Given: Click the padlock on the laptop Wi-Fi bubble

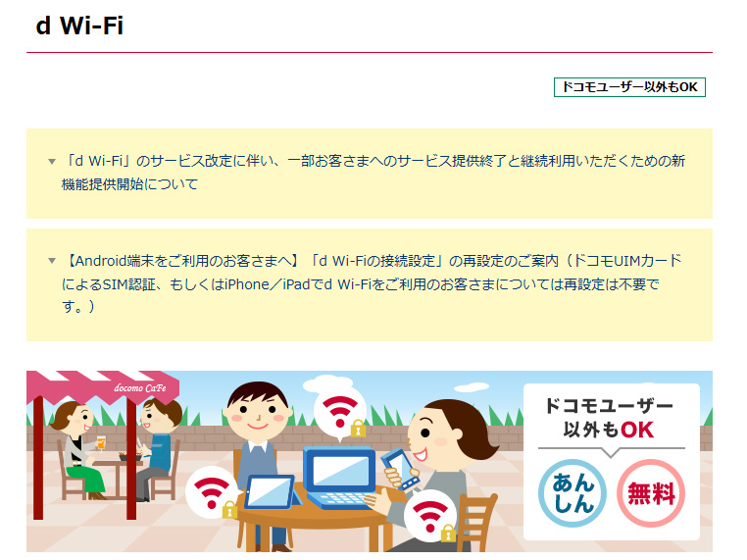Looking at the screenshot, I should 358,429.
